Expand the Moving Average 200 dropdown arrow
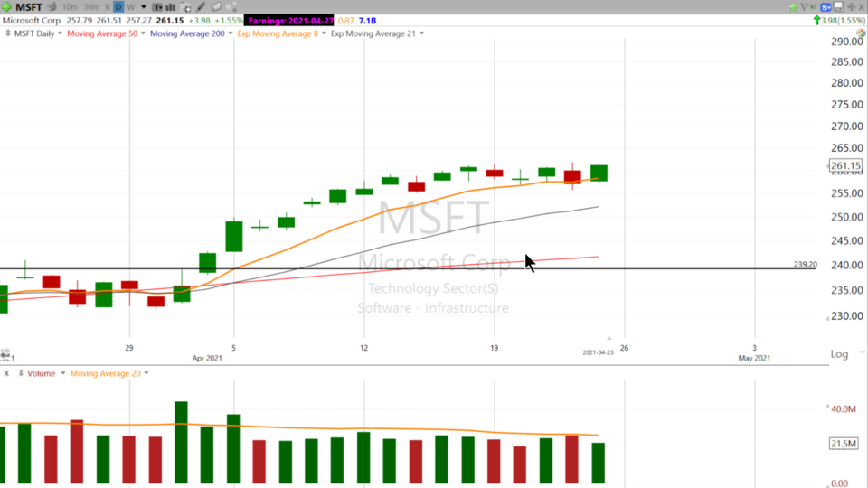The height and width of the screenshot is (488, 868). tap(231, 33)
